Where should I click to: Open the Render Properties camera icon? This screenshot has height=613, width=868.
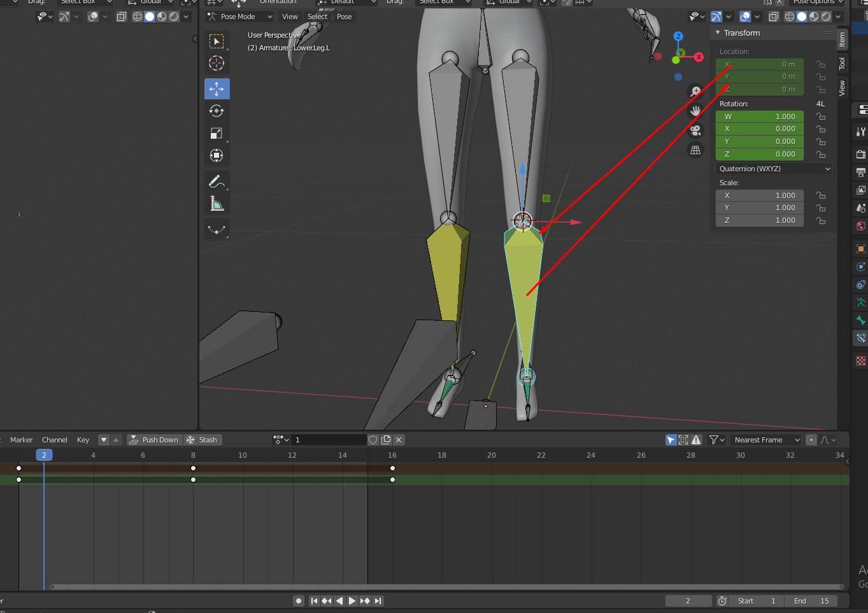pos(861,154)
